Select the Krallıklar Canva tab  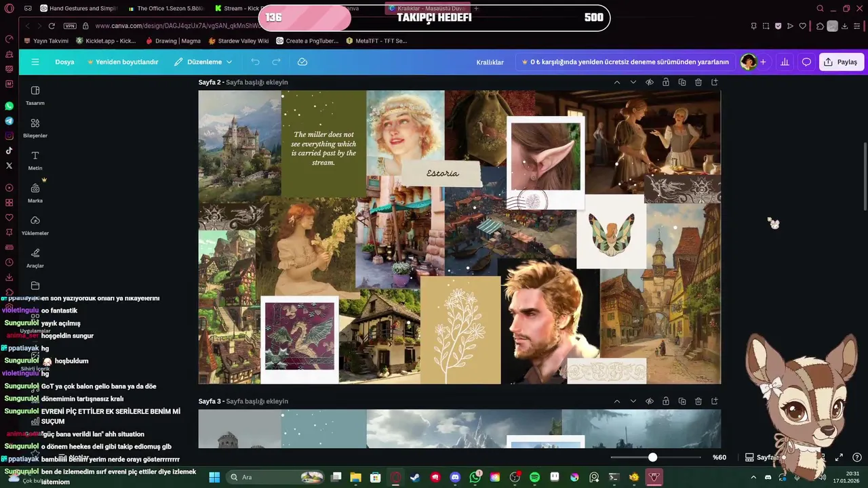428,8
